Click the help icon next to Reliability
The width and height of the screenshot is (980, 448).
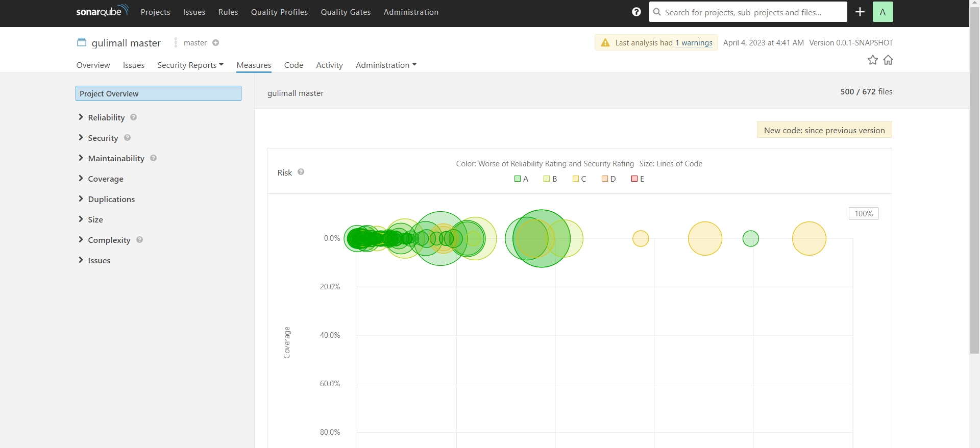tap(134, 117)
